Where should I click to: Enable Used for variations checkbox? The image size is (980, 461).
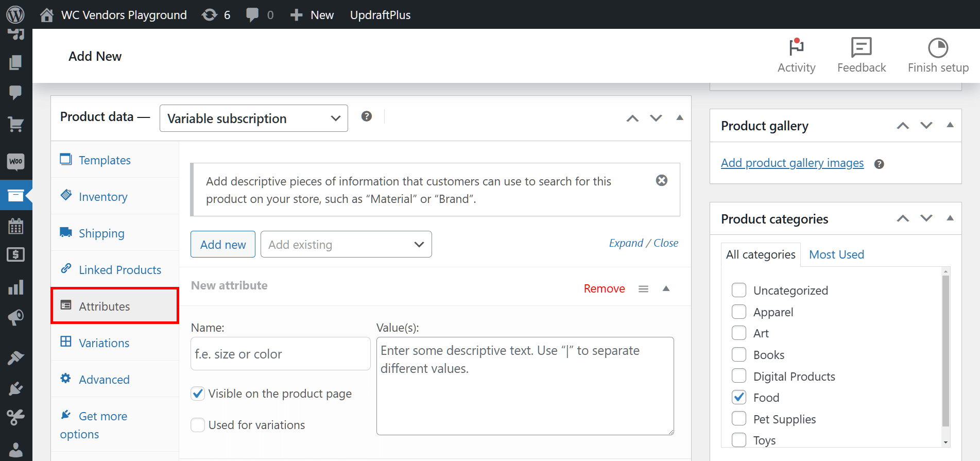tap(198, 425)
